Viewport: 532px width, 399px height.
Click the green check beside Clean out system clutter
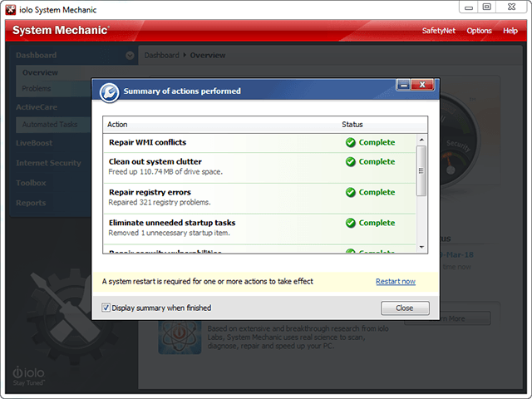pos(351,162)
